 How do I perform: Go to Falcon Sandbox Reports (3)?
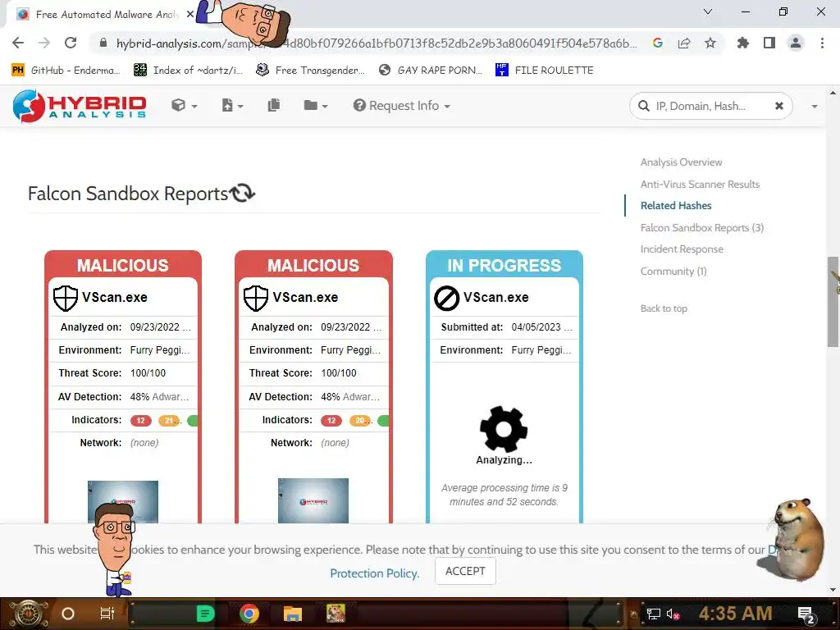[702, 228]
